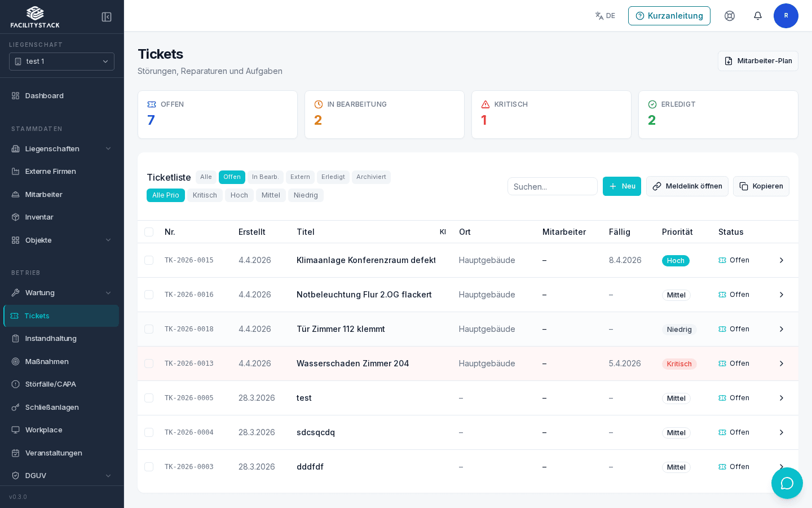Expand Liegenschaften in the sidebar
The image size is (812, 508).
click(61, 149)
